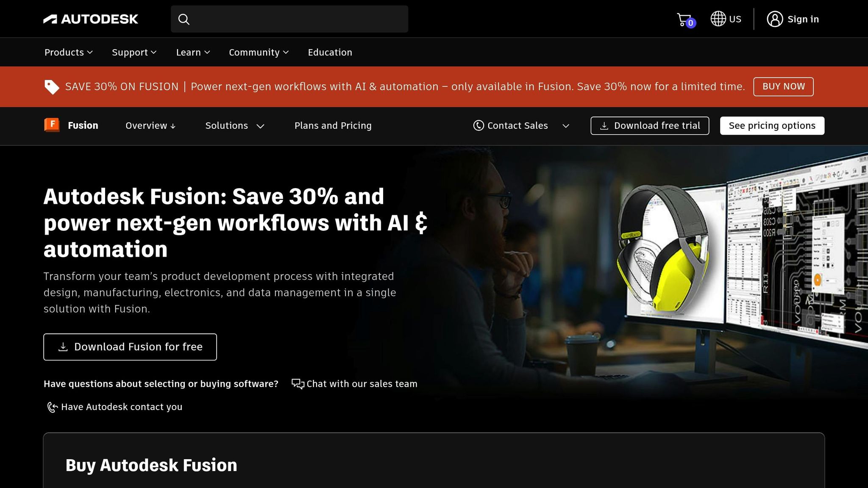This screenshot has width=868, height=488.
Task: Expand the Contact Sales chevron
Action: click(566, 126)
